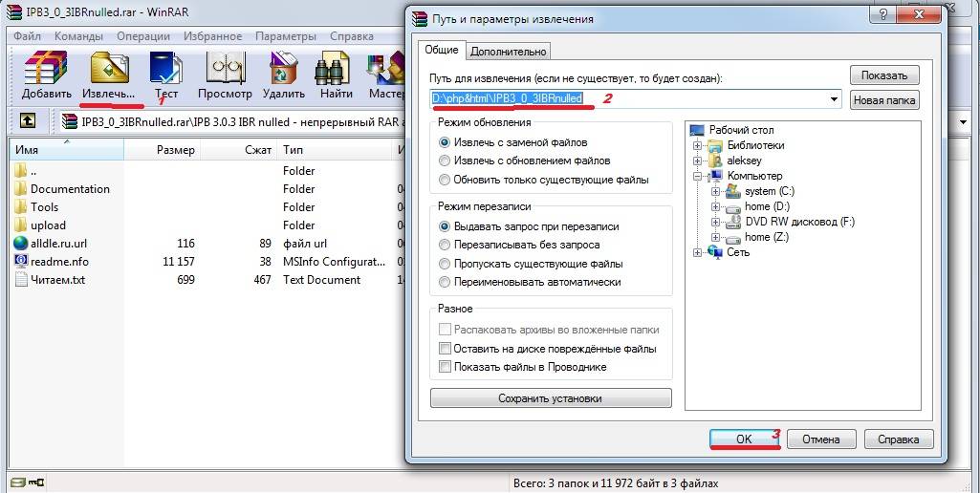Viewport: 980px width, 493px height.
Task: Open the Операции menu
Action: pyautogui.click(x=143, y=36)
